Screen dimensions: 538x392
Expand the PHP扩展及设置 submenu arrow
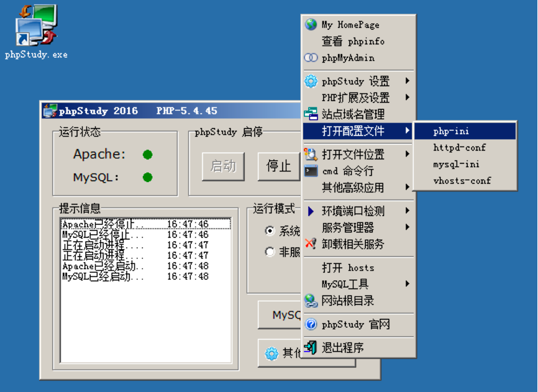click(x=408, y=98)
